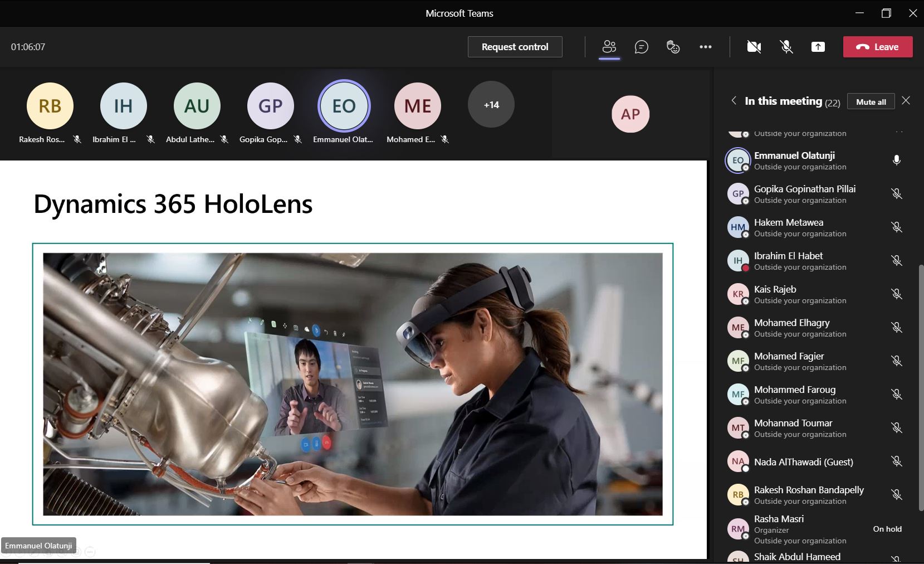
Task: Mute all participants
Action: pyautogui.click(x=871, y=101)
